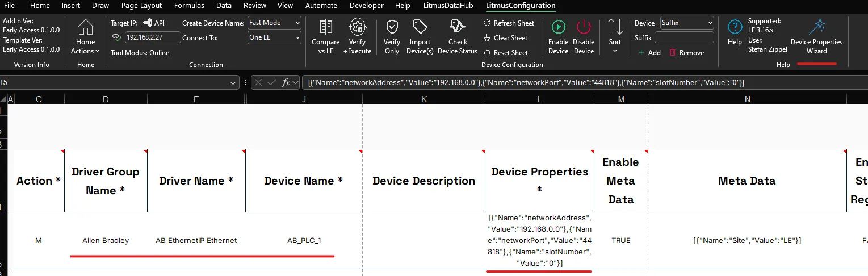Open the File menu
868x276 pixels.
pos(10,6)
